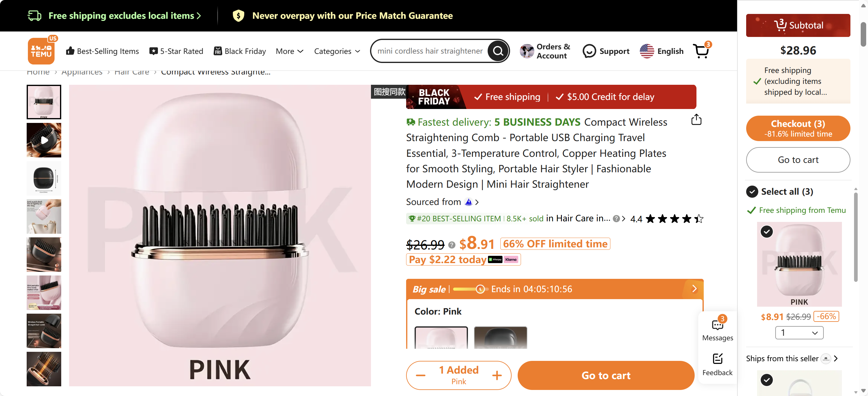
Task: Open the quantity dropdown in the cart panel
Action: pyautogui.click(x=799, y=332)
